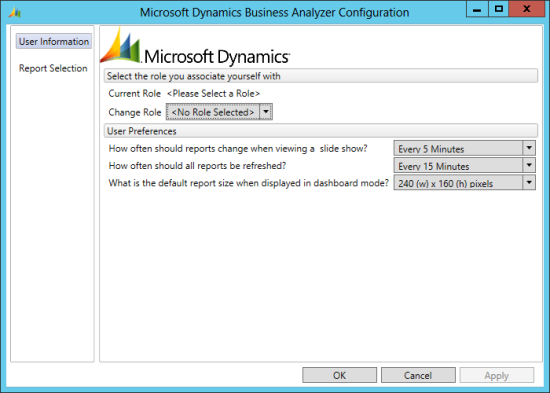Click the '<Please Select a Role>' text
Screen dimensions: 550x393
coord(213,94)
